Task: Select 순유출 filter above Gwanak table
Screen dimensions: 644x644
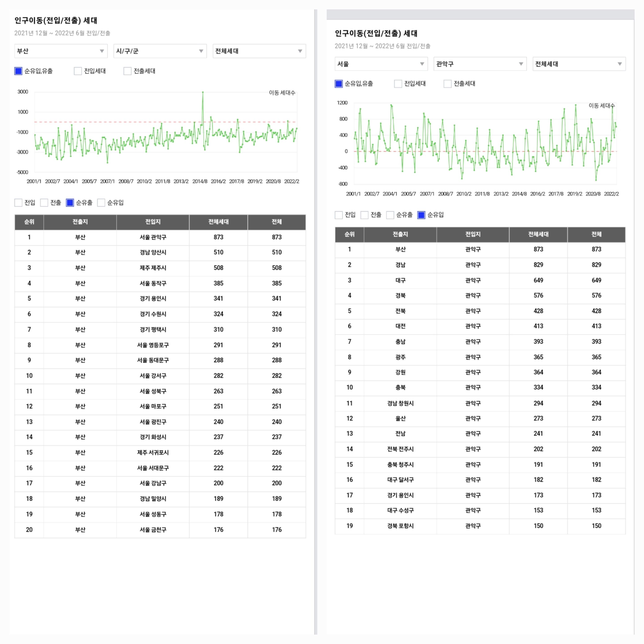Action: click(390, 215)
